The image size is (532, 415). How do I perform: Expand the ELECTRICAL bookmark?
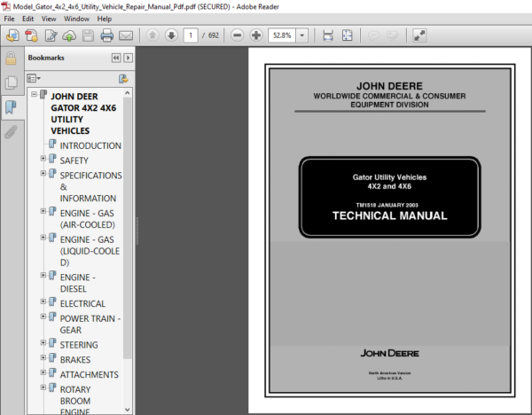tap(43, 301)
